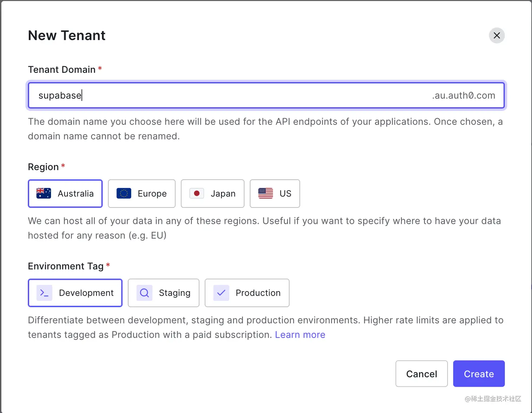
Task: Click the .au.auth0.com domain suffix
Action: pyautogui.click(x=463, y=95)
